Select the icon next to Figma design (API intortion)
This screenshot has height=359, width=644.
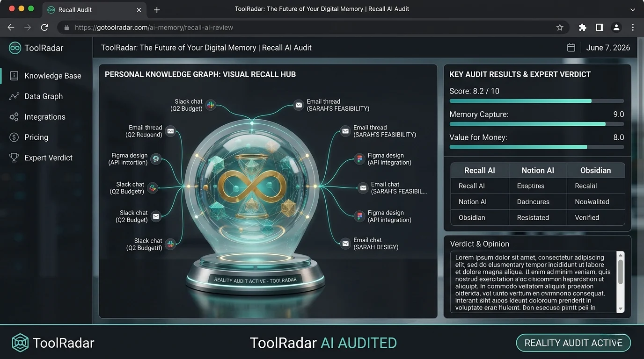156,159
